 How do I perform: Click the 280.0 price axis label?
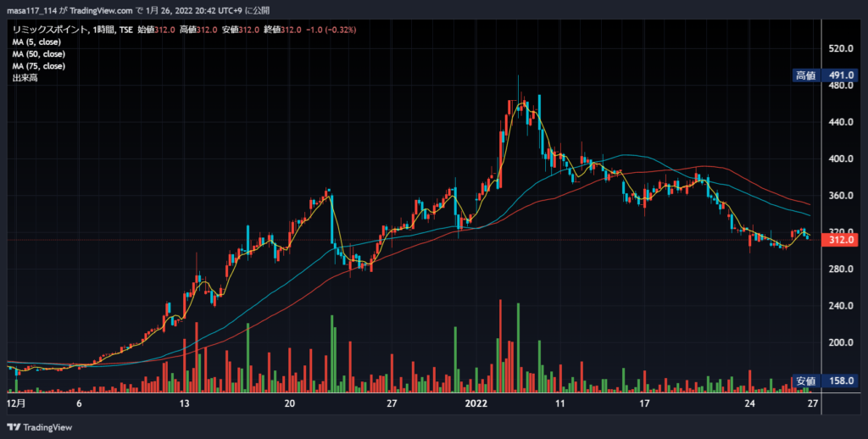pos(841,269)
